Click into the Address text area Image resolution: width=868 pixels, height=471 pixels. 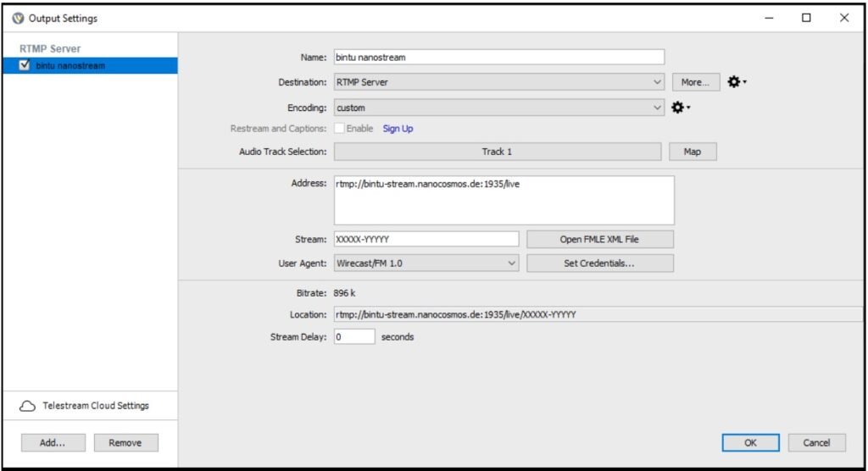point(504,201)
